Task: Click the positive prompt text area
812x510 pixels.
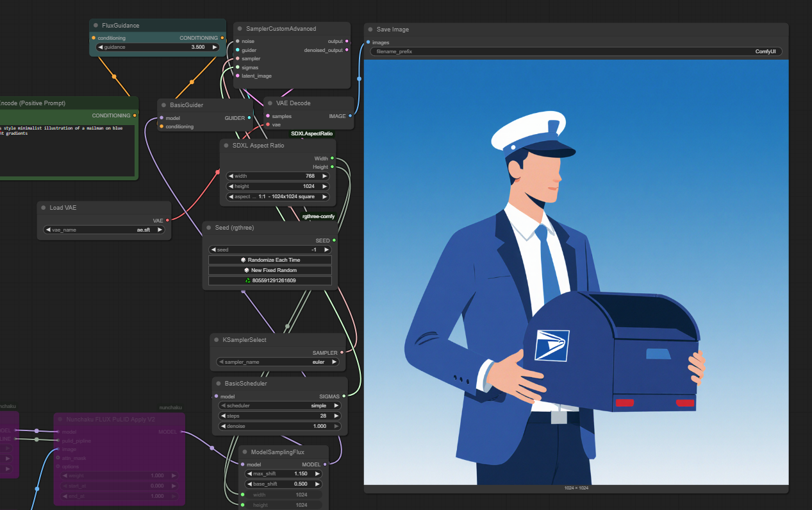Action: [67, 151]
